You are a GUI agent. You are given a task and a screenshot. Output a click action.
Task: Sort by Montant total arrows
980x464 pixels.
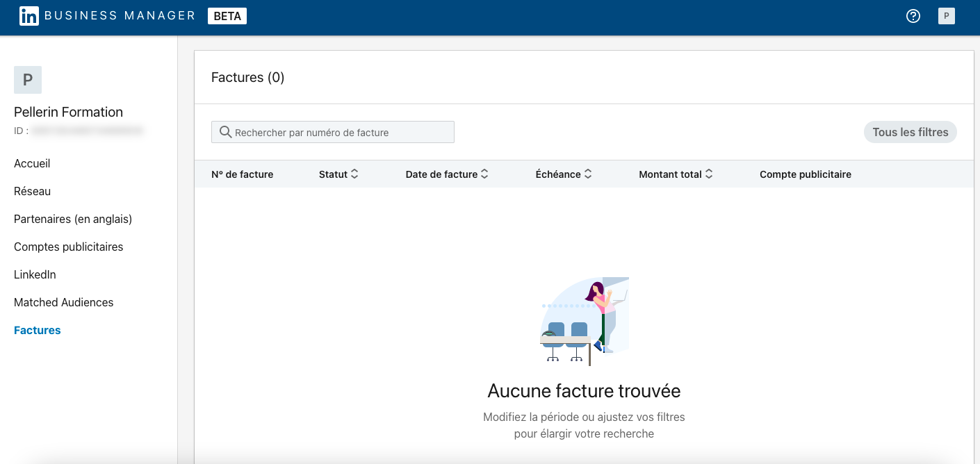[709, 174]
